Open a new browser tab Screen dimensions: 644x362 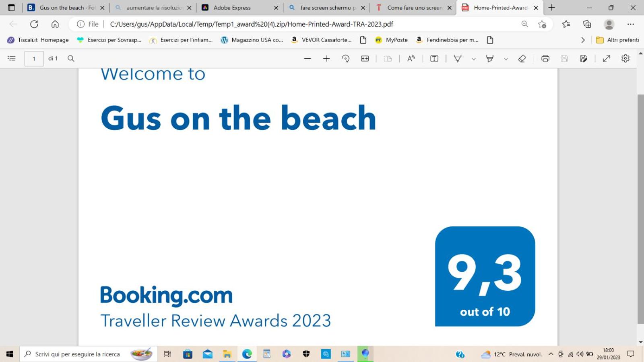click(552, 8)
